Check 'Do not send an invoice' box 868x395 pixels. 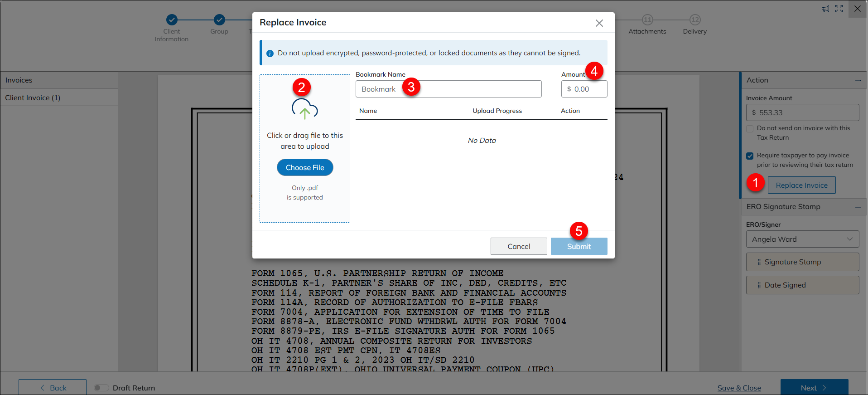750,129
